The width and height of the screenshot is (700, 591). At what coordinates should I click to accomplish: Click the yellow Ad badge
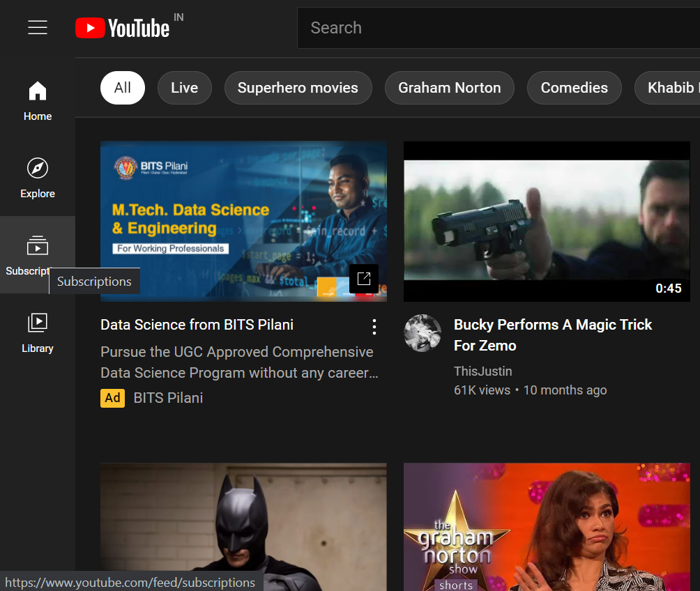click(x=112, y=398)
